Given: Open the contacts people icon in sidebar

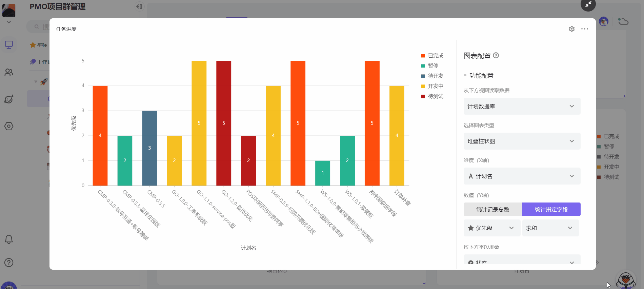Looking at the screenshot, I should pyautogui.click(x=9, y=72).
